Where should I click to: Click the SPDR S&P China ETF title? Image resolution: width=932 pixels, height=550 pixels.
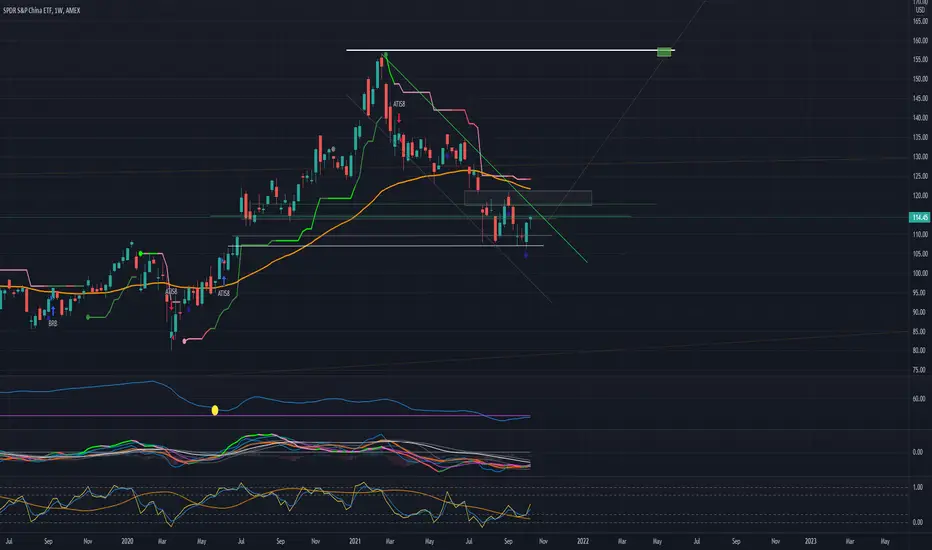(x=27, y=10)
